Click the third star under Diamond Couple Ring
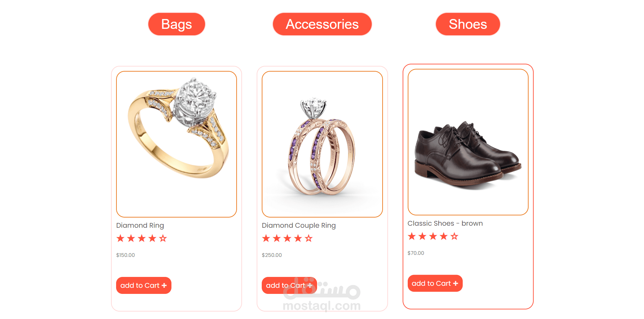This screenshot has height=319, width=644. tap(288, 238)
